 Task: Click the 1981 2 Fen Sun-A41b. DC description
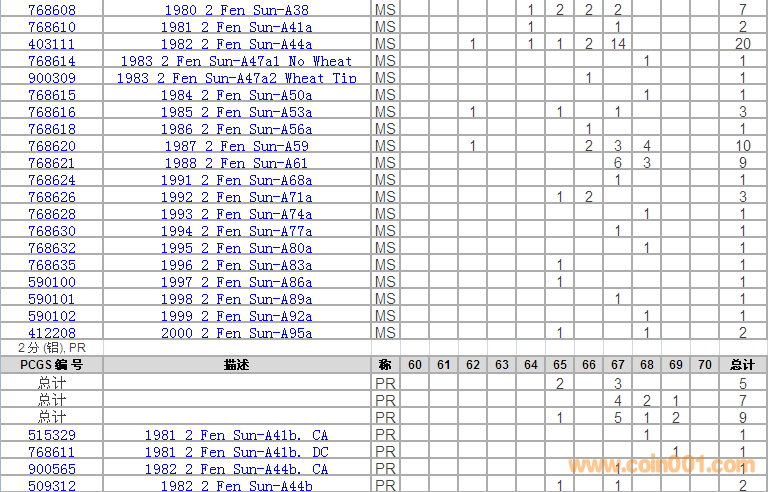pyautogui.click(x=236, y=452)
